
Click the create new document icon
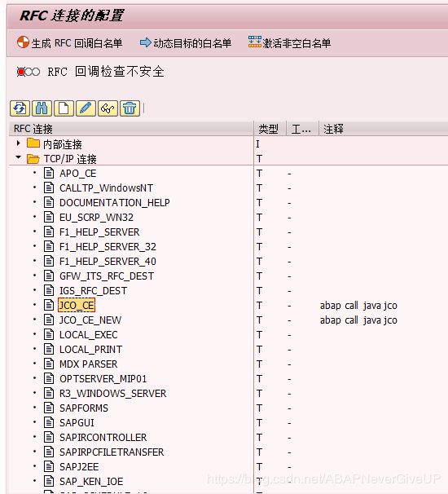pos(64,108)
